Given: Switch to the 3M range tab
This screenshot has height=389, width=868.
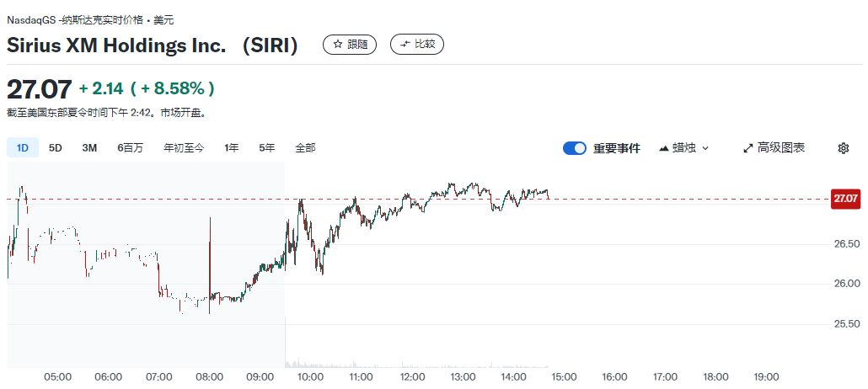Looking at the screenshot, I should click(x=89, y=147).
